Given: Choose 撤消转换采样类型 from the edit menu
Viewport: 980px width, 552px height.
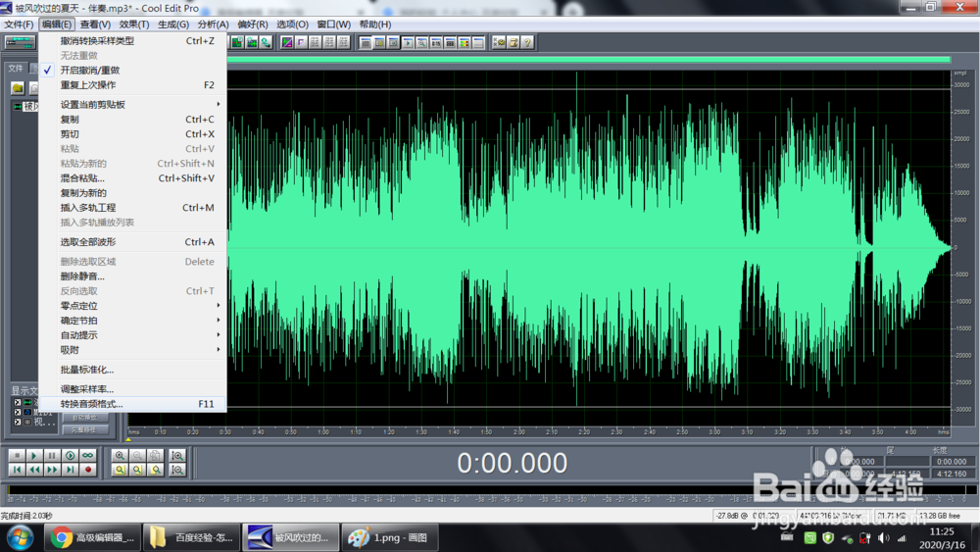Looking at the screenshot, I should [x=132, y=40].
